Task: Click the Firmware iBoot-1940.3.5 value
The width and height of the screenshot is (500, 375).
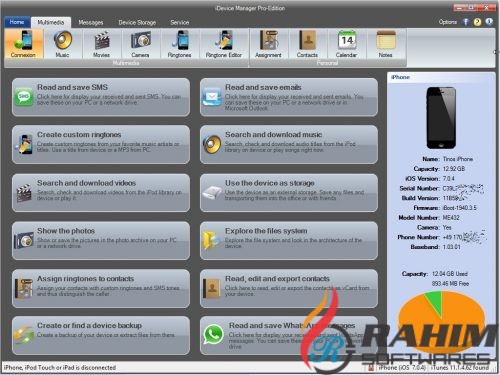Action: pyautogui.click(x=460, y=208)
